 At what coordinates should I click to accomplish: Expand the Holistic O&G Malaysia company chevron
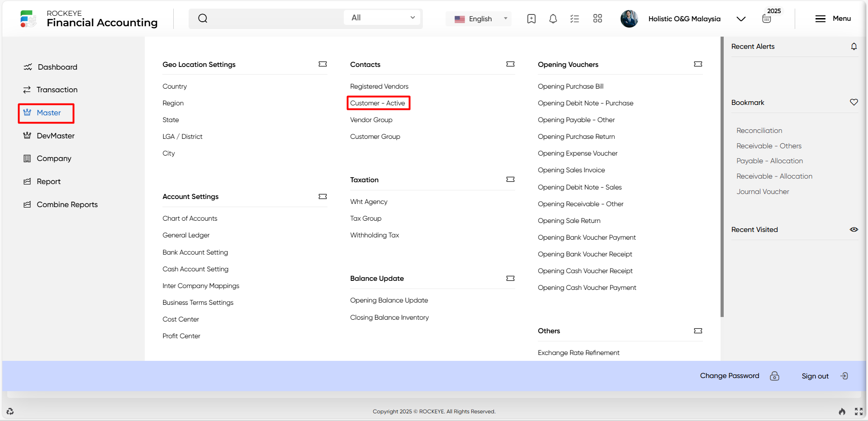[741, 19]
